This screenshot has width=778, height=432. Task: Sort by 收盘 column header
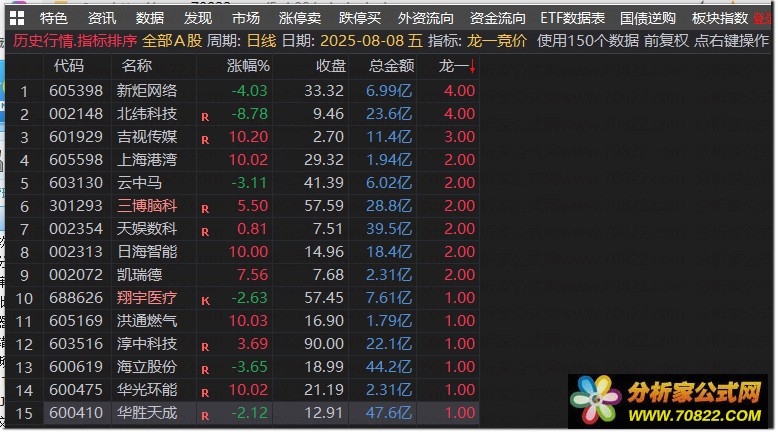[331, 65]
